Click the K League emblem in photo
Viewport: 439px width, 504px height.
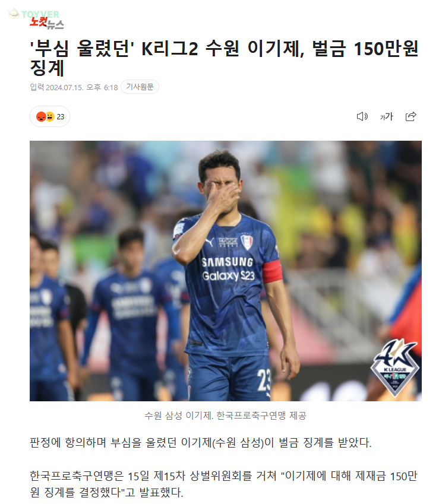coord(395,369)
